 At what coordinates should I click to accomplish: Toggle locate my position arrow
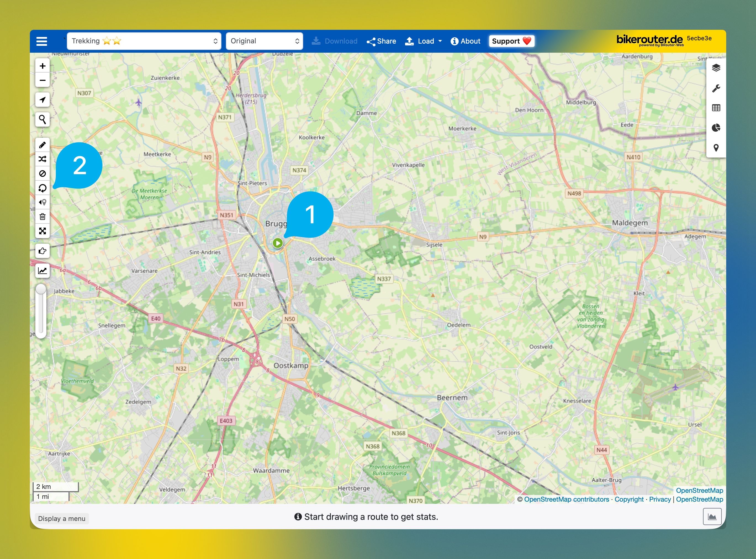tap(42, 100)
